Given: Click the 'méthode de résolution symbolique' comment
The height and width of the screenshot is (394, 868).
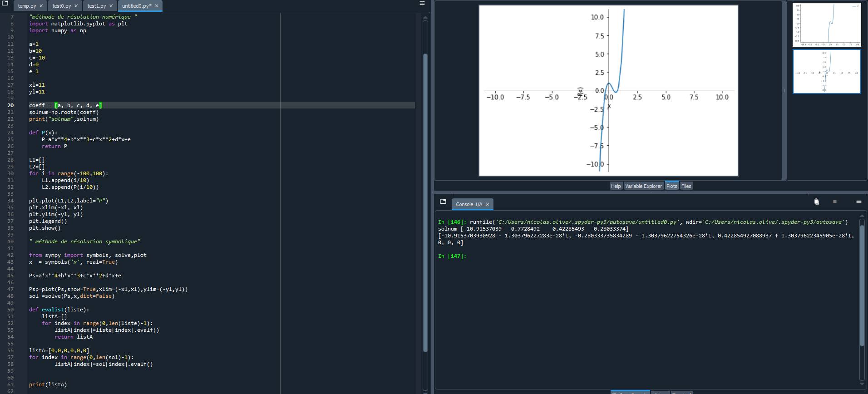Looking at the screenshot, I should [x=84, y=241].
